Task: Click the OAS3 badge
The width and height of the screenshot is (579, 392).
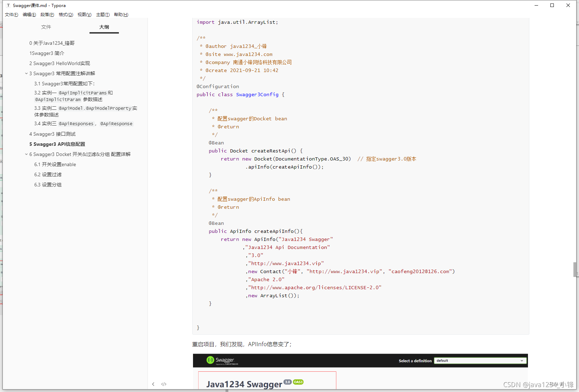Action: [x=298, y=382]
